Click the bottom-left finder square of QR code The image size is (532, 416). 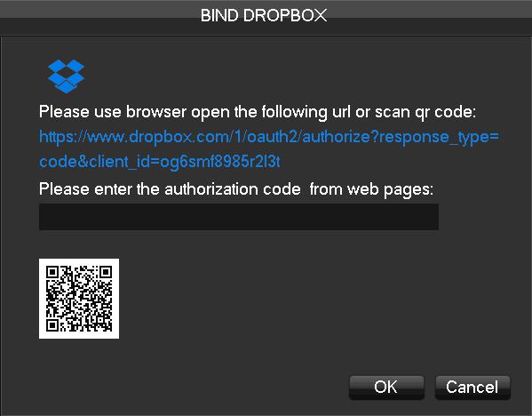click(x=52, y=325)
